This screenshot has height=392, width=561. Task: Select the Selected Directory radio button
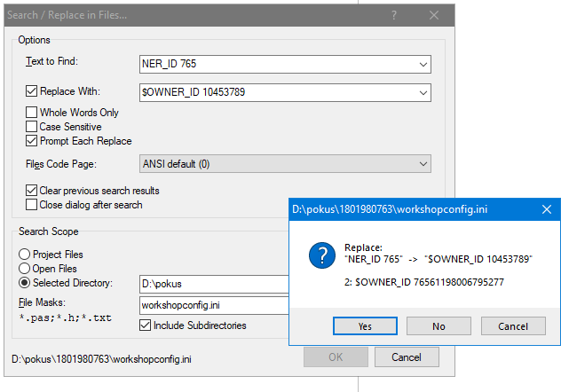coord(25,283)
